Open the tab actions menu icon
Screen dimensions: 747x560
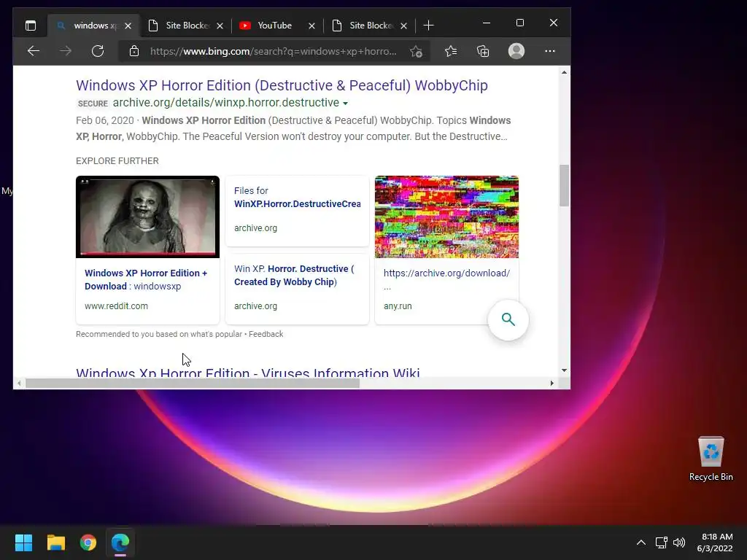point(31,26)
